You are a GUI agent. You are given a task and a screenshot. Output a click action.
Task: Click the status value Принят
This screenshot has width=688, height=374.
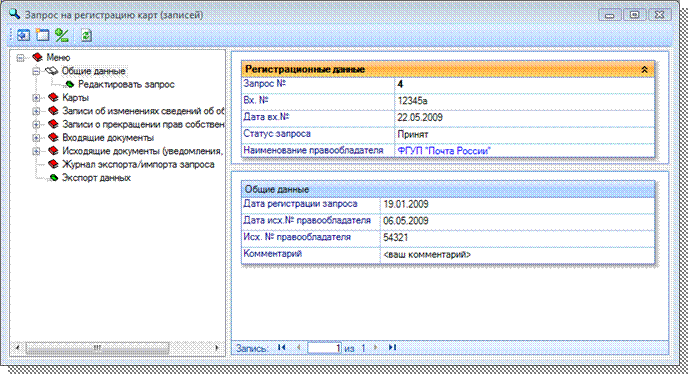pos(412,134)
